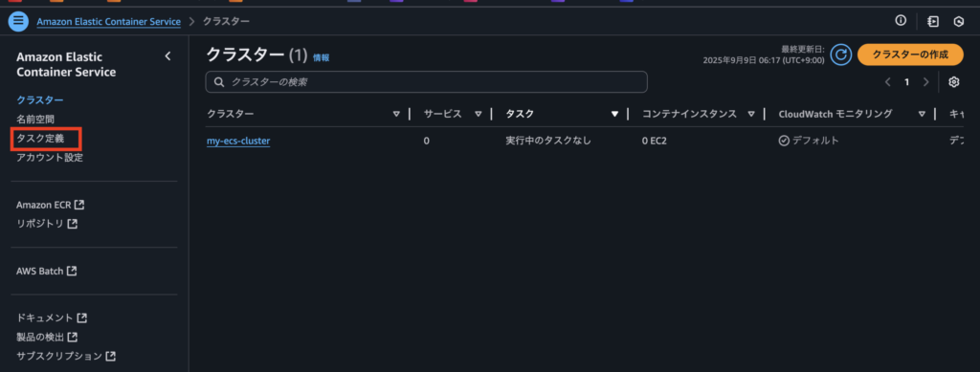The width and height of the screenshot is (980, 372).
Task: Open サブスクリプション sidebar link
Action: [59, 356]
